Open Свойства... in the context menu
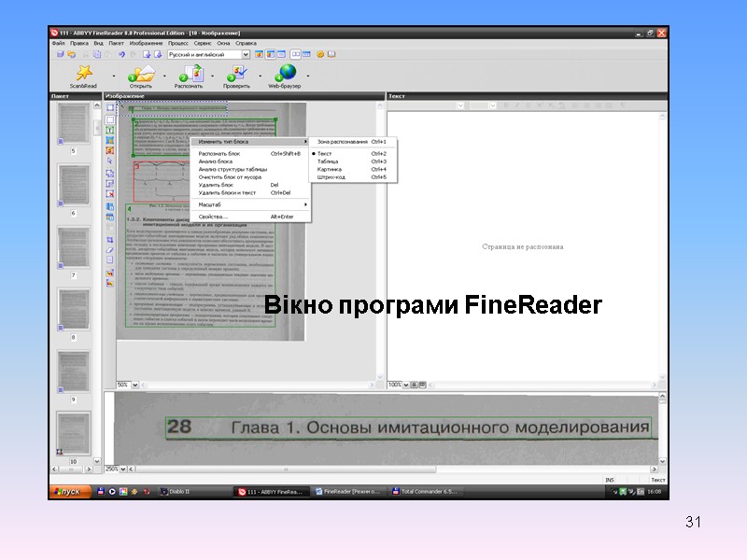 (250, 217)
